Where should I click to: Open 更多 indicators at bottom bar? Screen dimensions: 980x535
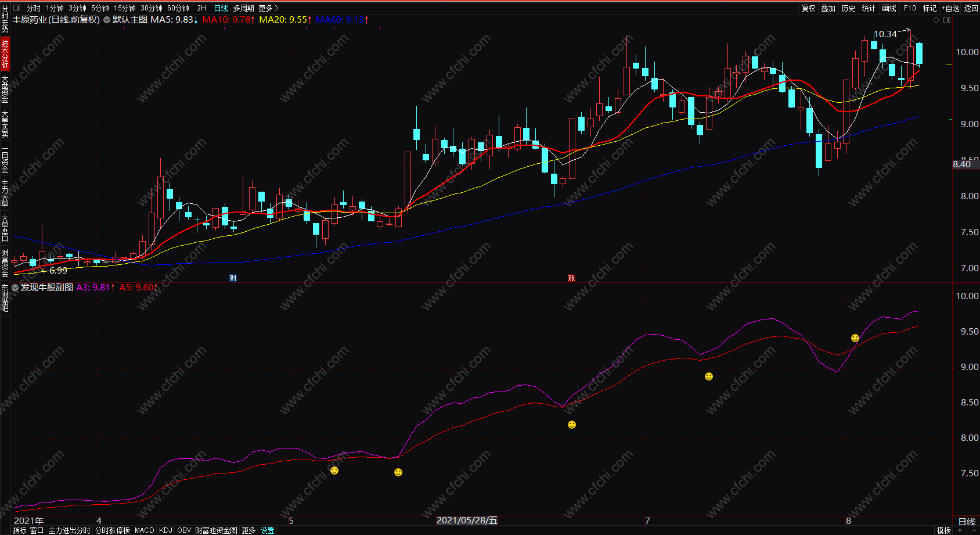248,530
